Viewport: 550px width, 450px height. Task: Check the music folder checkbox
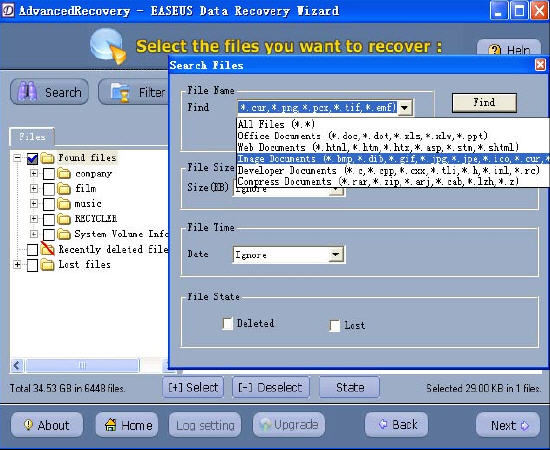(48, 204)
